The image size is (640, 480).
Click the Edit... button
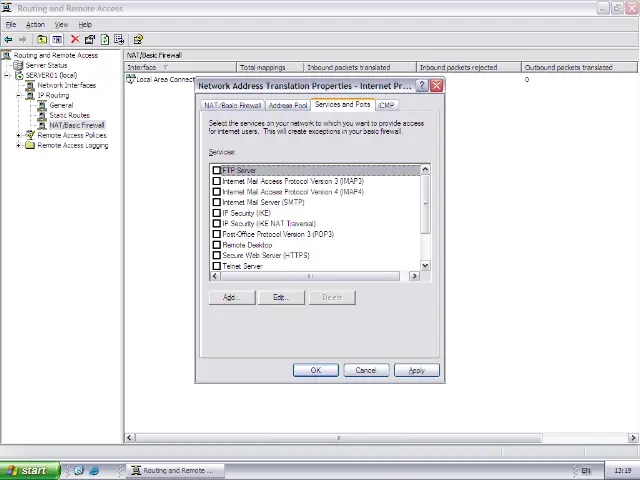(281, 298)
